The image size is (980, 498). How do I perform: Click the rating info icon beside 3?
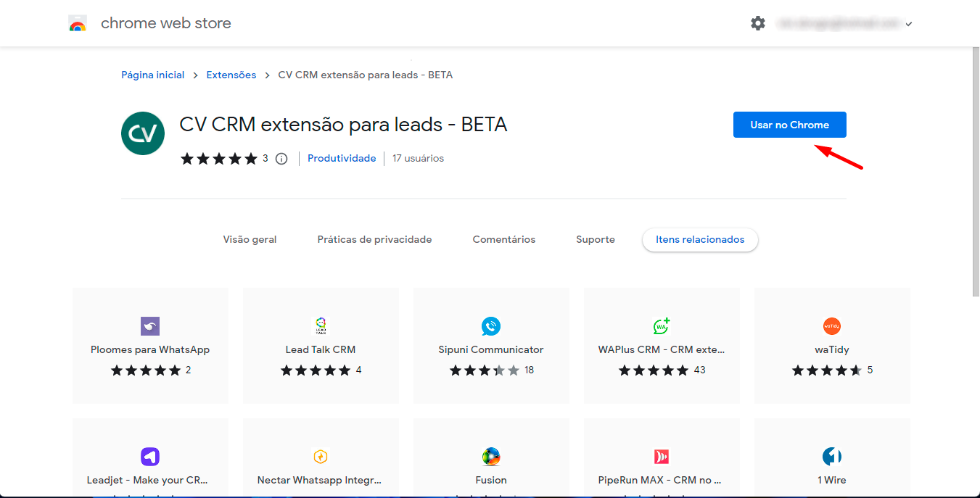281,158
